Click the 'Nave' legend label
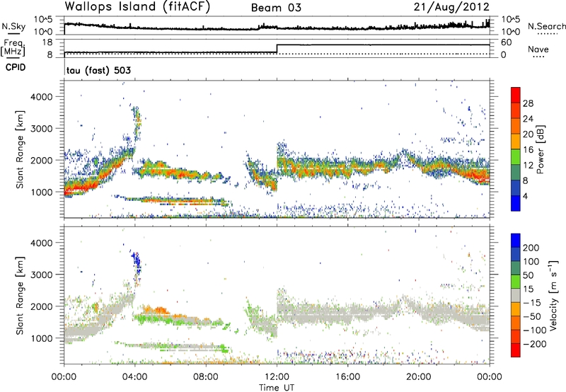This screenshot has width=566, height=392. (x=538, y=50)
